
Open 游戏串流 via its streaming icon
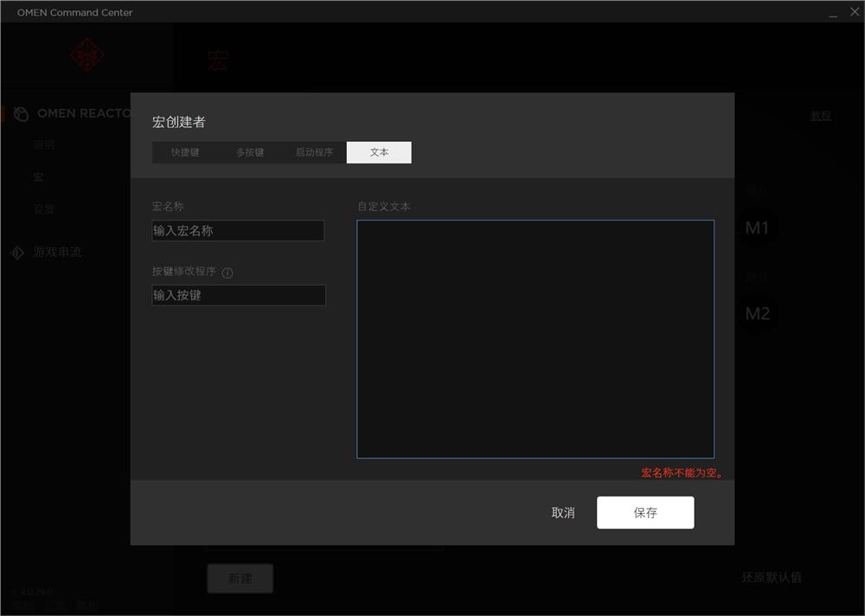pos(17,252)
